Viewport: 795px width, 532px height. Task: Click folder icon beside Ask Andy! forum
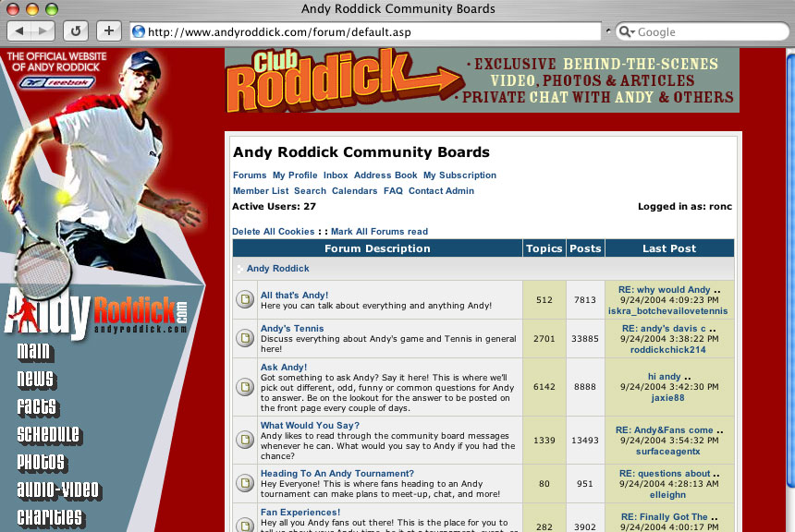pyautogui.click(x=245, y=387)
